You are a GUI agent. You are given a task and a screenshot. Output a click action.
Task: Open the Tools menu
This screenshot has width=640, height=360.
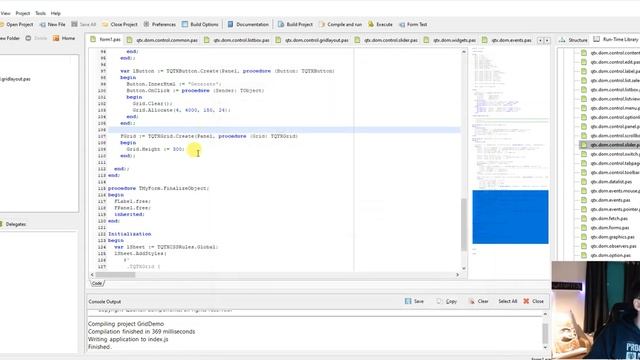(x=40, y=13)
